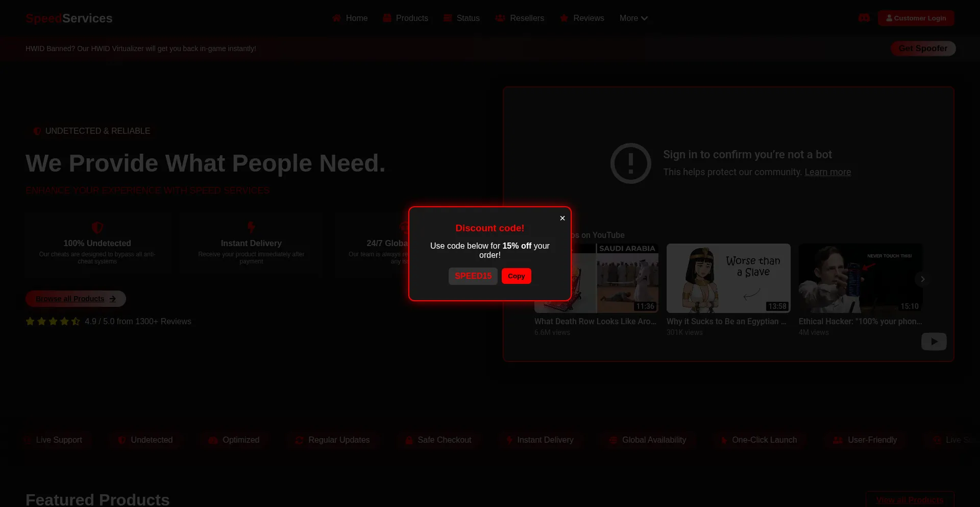
Task: Close the discount code popup
Action: click(x=562, y=218)
